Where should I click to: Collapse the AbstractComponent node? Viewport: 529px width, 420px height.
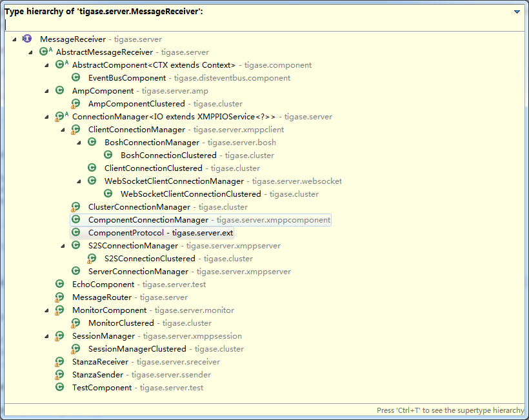(x=46, y=65)
